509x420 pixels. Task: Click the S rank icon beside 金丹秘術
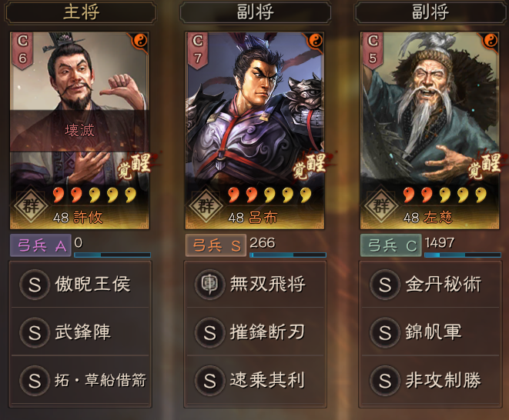pyautogui.click(x=385, y=284)
